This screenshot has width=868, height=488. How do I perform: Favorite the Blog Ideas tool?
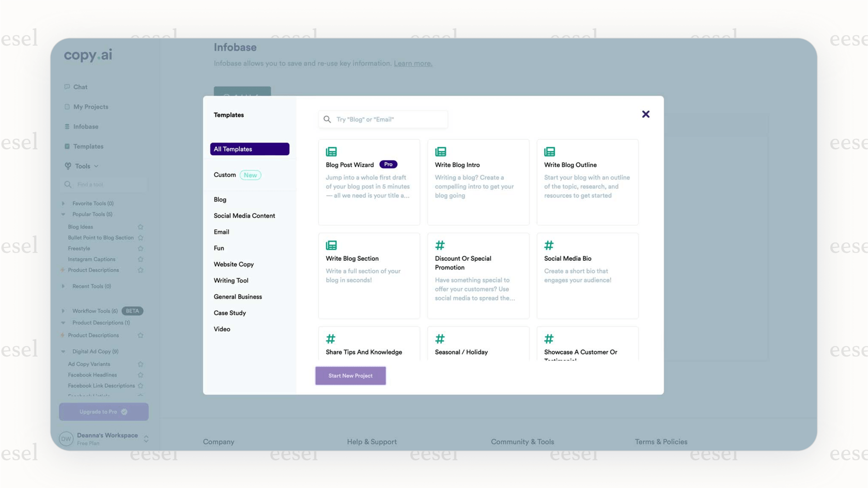[141, 226]
